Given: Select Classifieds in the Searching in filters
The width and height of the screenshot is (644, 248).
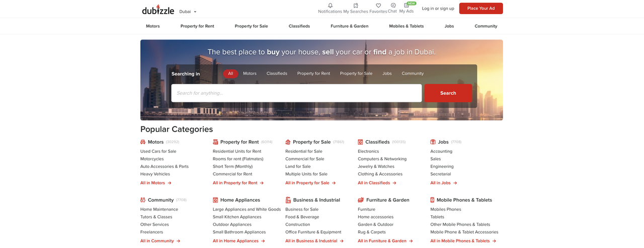Looking at the screenshot, I should tap(277, 74).
